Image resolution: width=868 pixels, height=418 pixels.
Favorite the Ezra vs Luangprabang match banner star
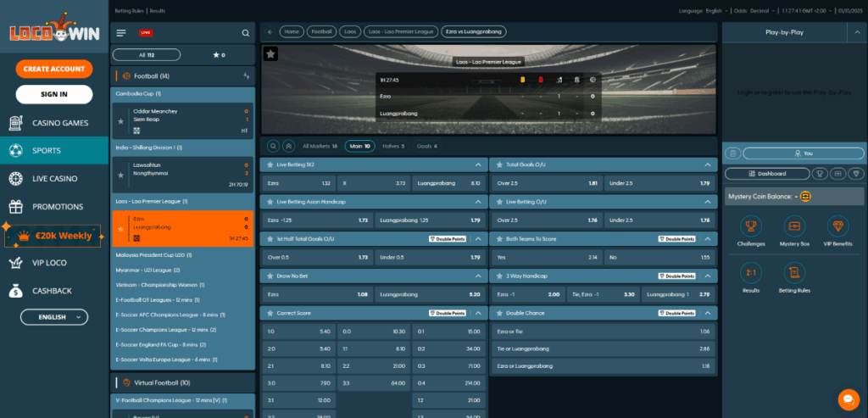click(x=270, y=53)
